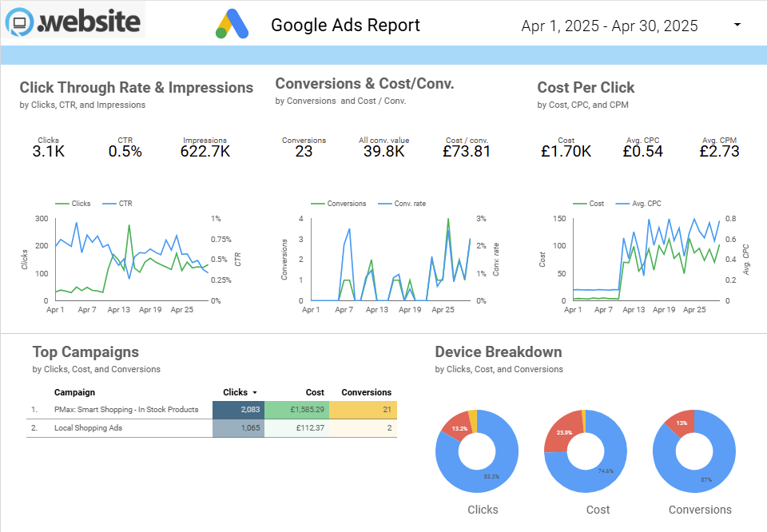This screenshot has width=767, height=532.
Task: Click the green Clicks legend entry
Action: [x=73, y=204]
